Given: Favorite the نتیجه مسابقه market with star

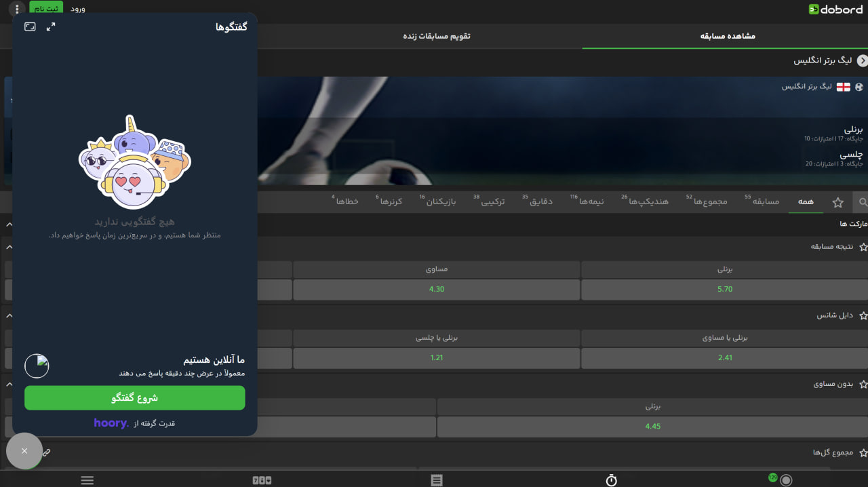Looking at the screenshot, I should (863, 247).
